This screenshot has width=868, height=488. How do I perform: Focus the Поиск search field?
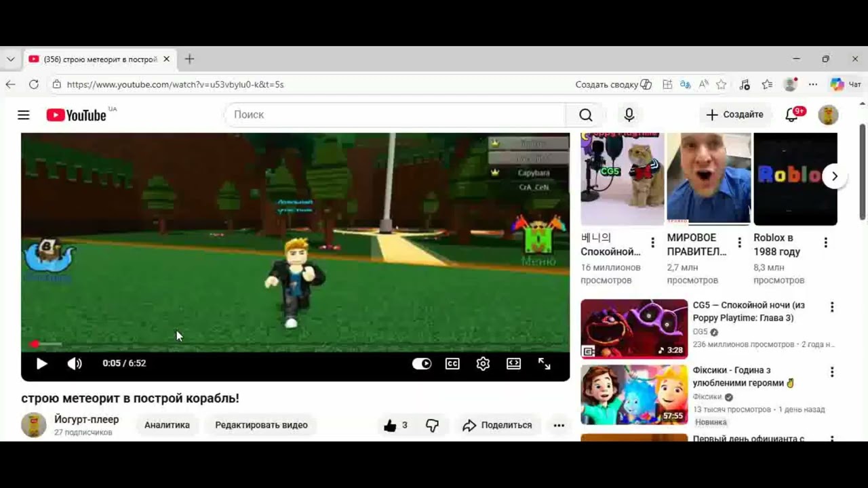pyautogui.click(x=395, y=115)
